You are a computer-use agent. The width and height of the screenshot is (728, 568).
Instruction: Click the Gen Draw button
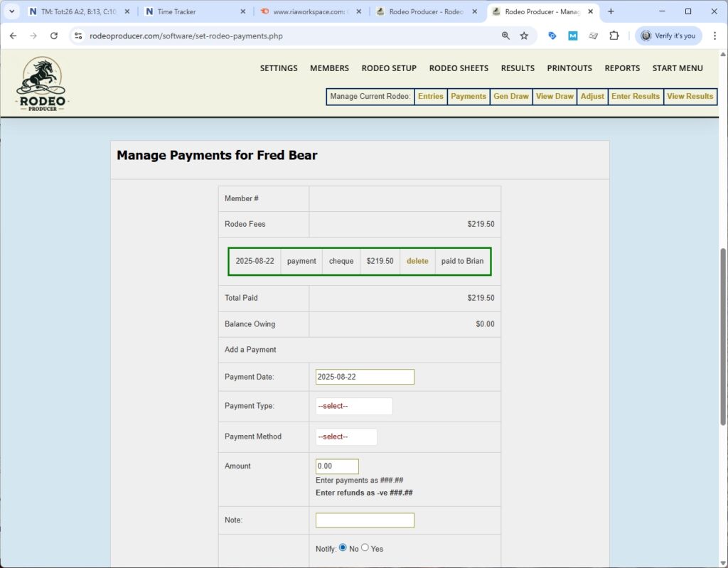click(510, 96)
